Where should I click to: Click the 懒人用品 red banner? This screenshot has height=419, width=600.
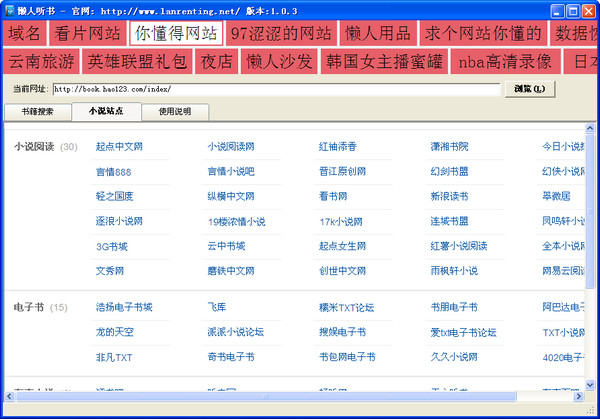point(378,33)
